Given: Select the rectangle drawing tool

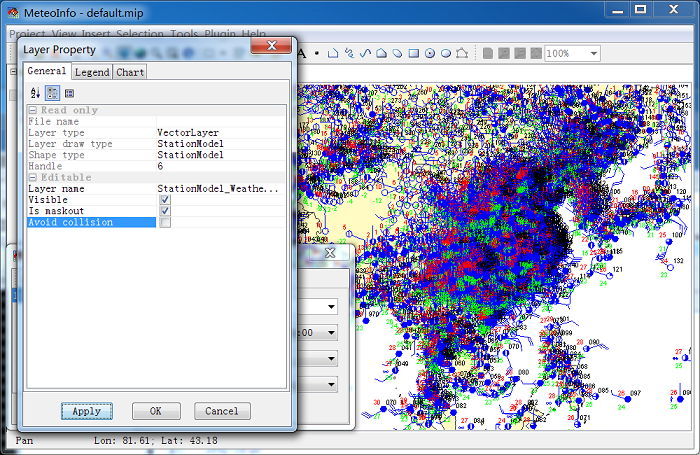Looking at the screenshot, I should coord(414,53).
